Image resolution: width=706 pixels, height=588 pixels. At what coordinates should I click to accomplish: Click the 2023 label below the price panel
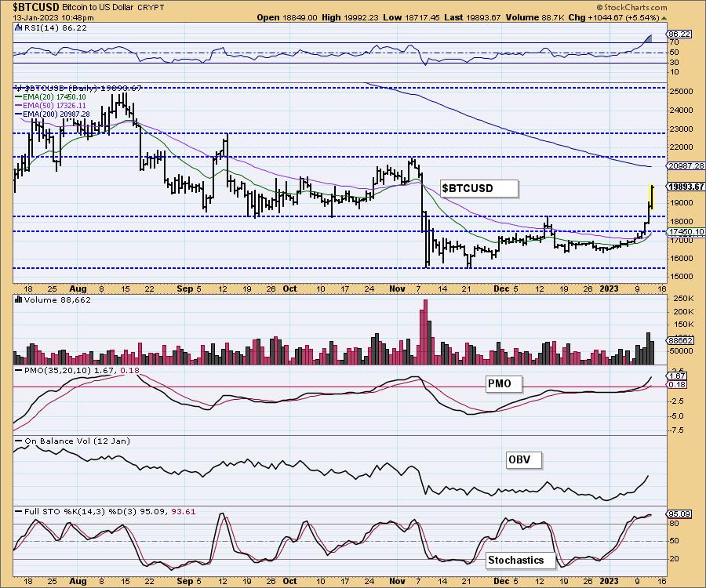[x=609, y=289]
